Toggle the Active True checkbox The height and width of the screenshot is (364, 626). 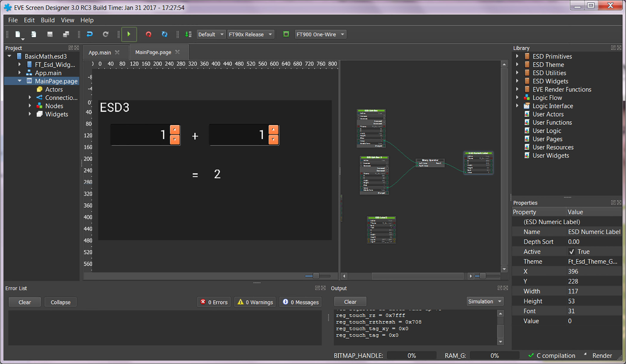[x=571, y=252]
